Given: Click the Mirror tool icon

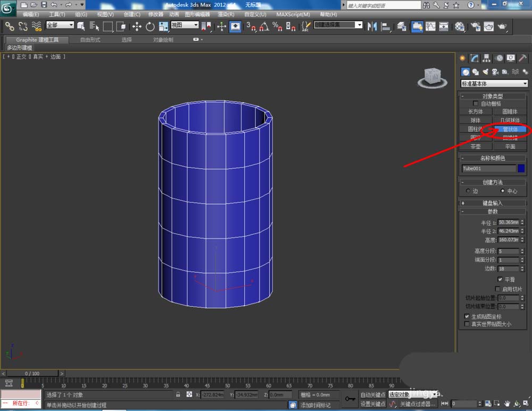Looking at the screenshot, I should point(372,26).
